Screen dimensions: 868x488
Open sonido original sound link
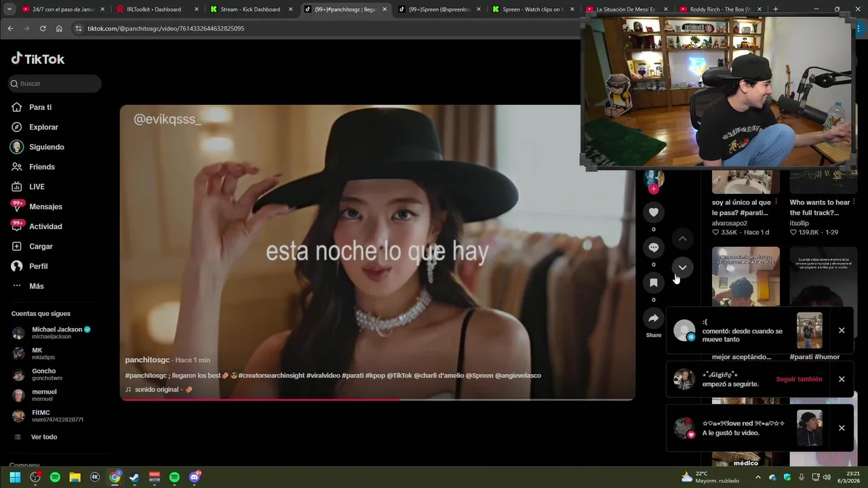159,390
